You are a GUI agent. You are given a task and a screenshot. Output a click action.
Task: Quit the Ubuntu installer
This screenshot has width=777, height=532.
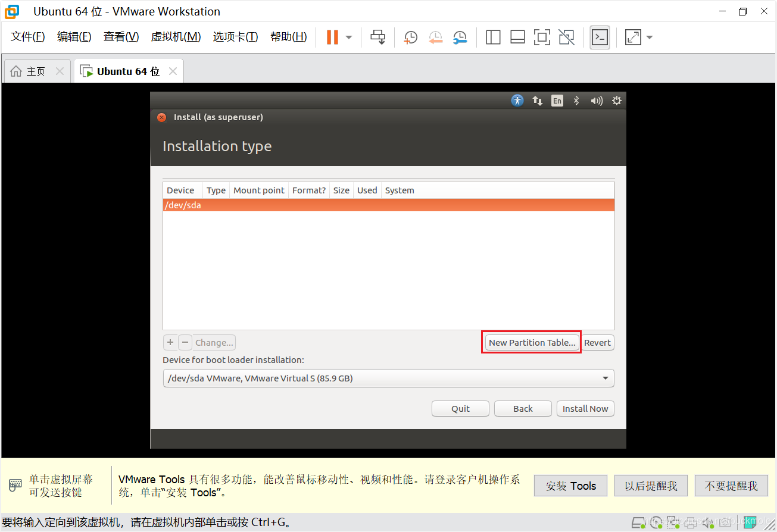460,408
